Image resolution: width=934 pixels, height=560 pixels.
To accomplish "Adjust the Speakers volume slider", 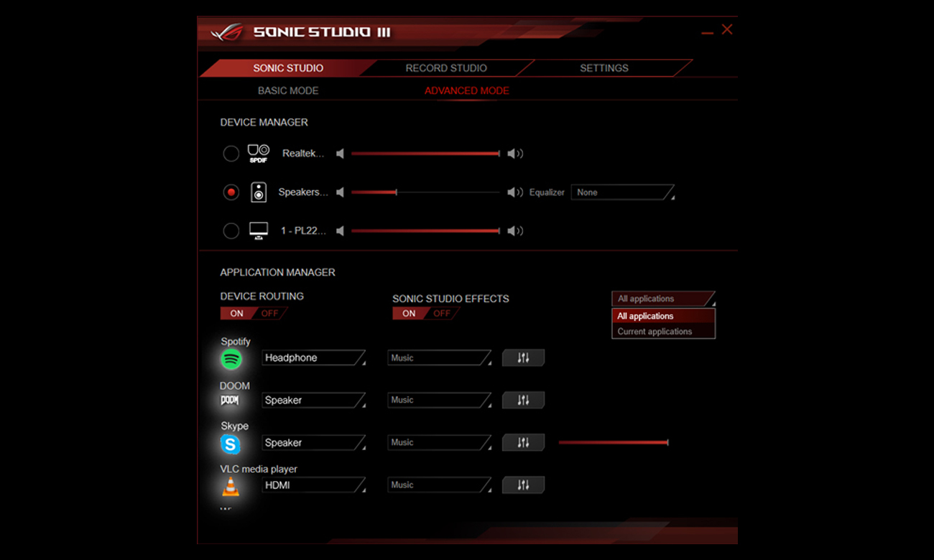I will 425,192.
